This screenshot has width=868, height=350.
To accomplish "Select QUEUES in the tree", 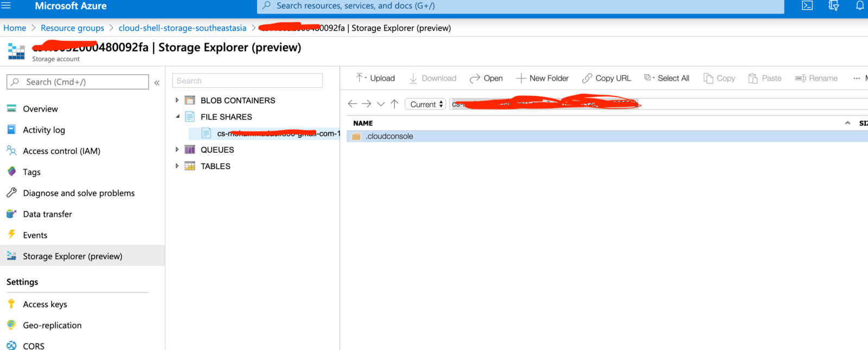I will tap(217, 150).
